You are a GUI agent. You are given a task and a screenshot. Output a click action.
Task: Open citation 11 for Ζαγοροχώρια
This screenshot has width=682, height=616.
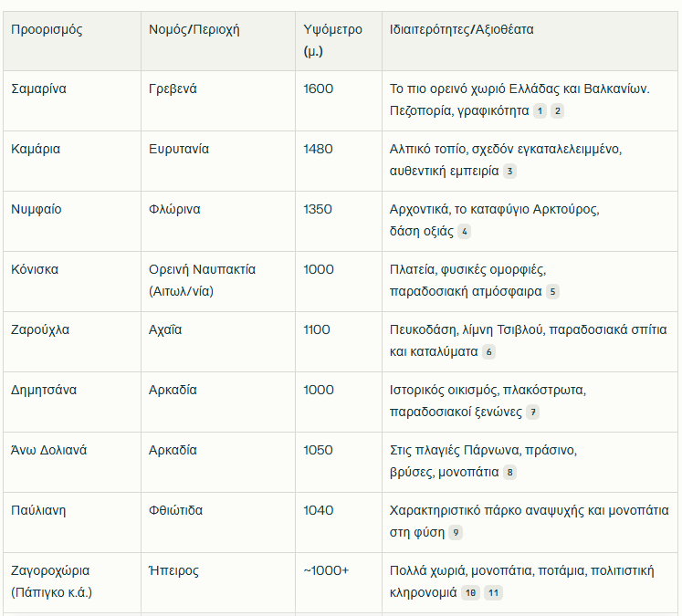click(x=493, y=593)
